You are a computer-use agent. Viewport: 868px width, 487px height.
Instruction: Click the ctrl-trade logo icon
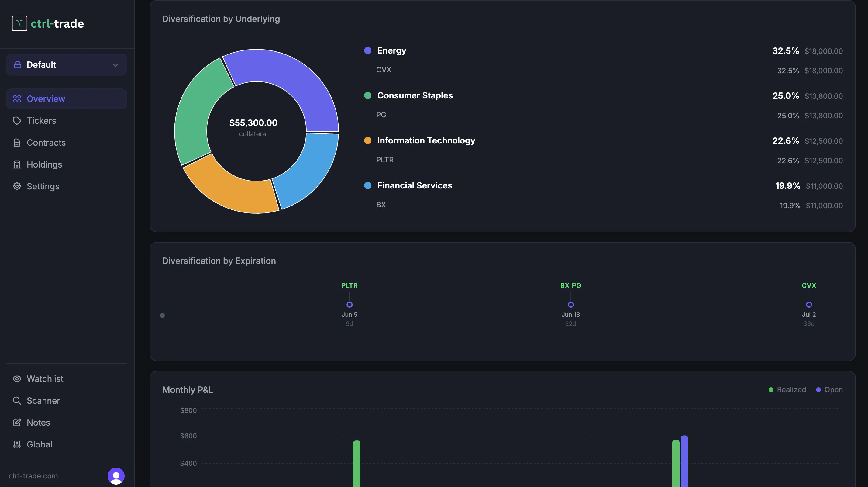pyautogui.click(x=19, y=24)
